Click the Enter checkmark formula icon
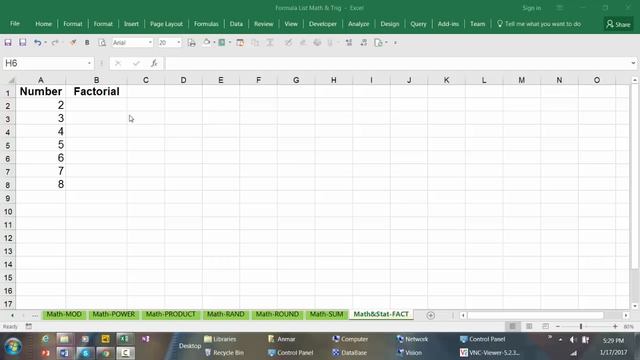This screenshot has height=360, width=640. point(136,63)
